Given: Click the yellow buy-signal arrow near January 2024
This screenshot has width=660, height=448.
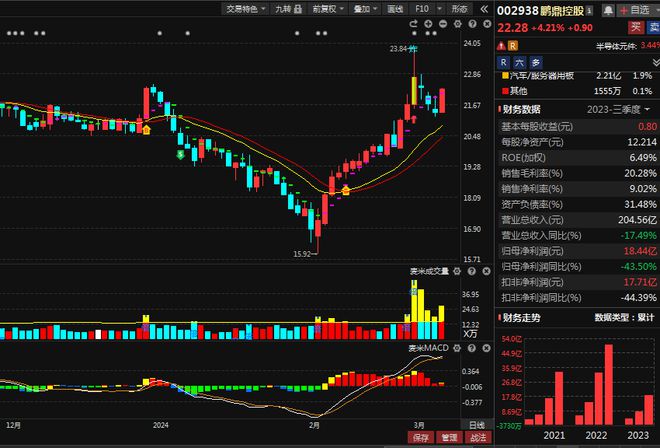Looking at the screenshot, I should pos(146,130).
